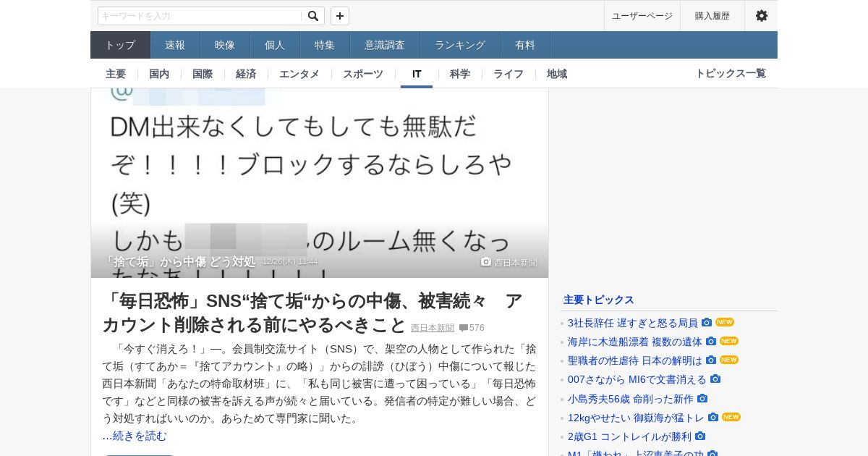Click camera icon beside 海岸に木造船漂着 headline
Screen dimensions: 868x456
(x=711, y=342)
